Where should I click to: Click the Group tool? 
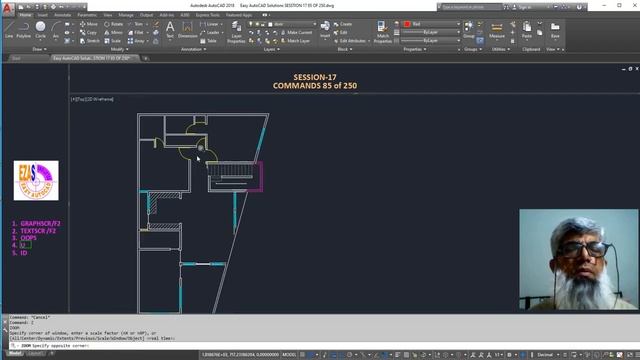point(469,30)
